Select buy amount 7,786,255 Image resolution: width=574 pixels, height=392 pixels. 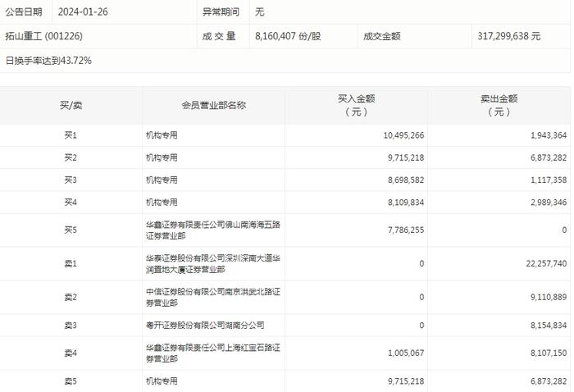pyautogui.click(x=406, y=230)
